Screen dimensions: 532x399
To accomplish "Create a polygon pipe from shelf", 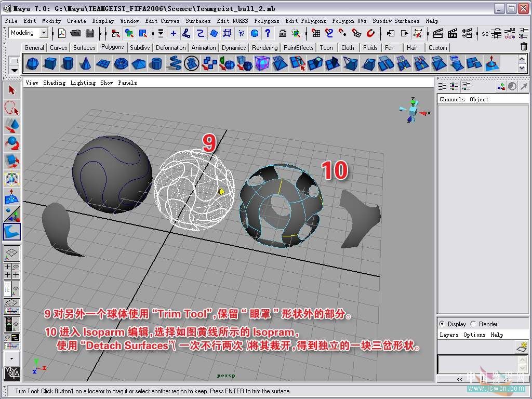I will [x=156, y=63].
